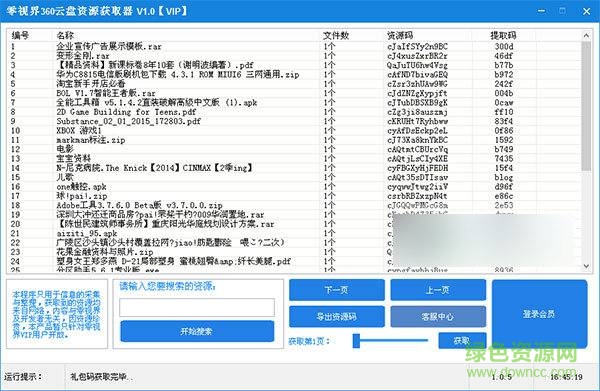600x391 pixels.
Task: Click the 登录会员 member login button
Action: pyautogui.click(x=540, y=314)
